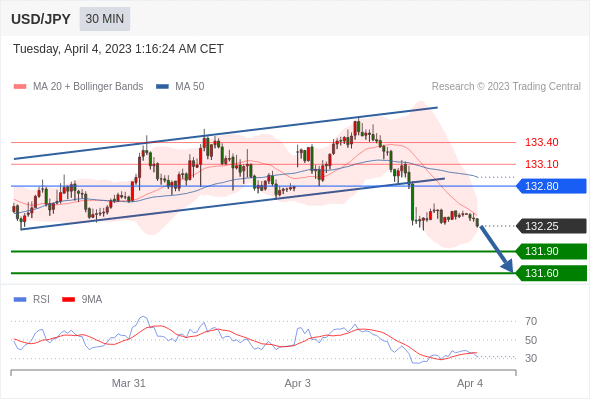Click the blue 132.80 pivot tag
The height and width of the screenshot is (400, 590).
[551, 186]
